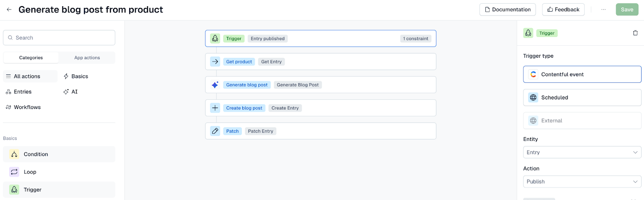Click the rocket icon in the right panel header
Image resolution: width=644 pixels, height=200 pixels.
click(x=528, y=33)
